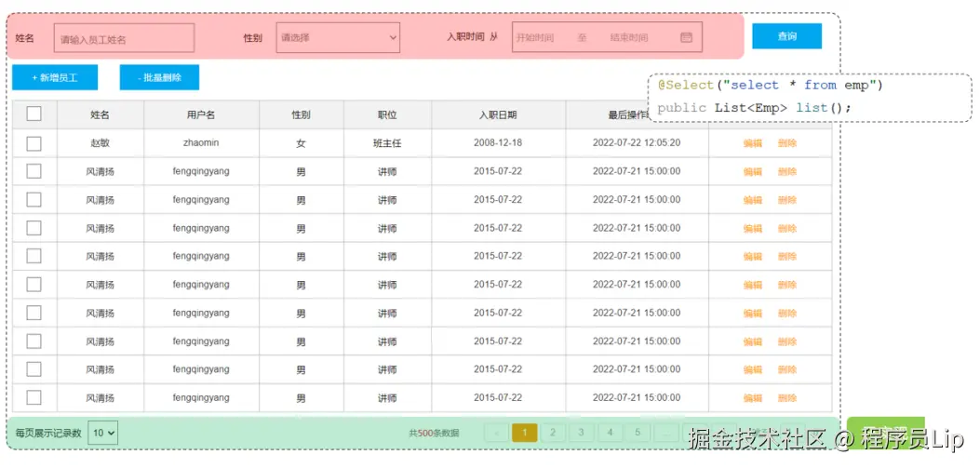Image resolution: width=980 pixels, height=468 pixels.
Task: Go to page 4 in pagination
Action: pyautogui.click(x=610, y=433)
